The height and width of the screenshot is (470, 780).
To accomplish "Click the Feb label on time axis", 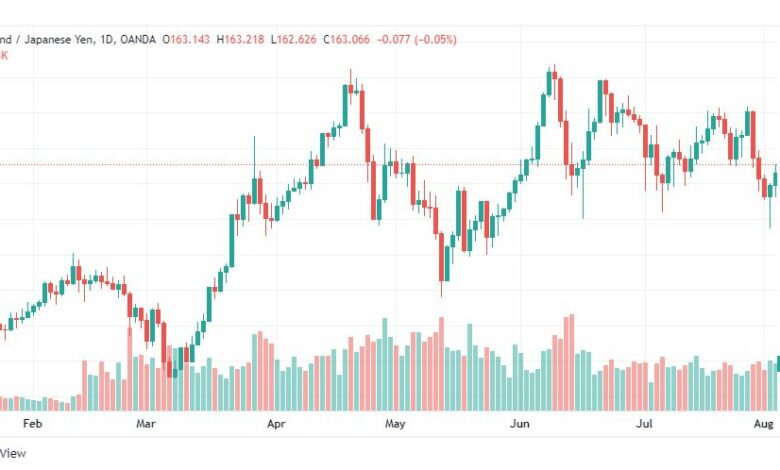I will pyautogui.click(x=32, y=424).
